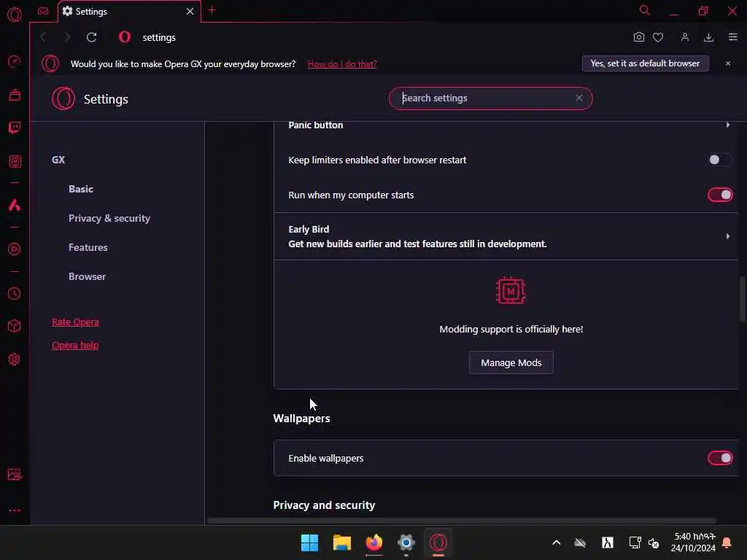Open the Windows Start menu
Viewport: 747px width, 560px height.
[x=309, y=542]
